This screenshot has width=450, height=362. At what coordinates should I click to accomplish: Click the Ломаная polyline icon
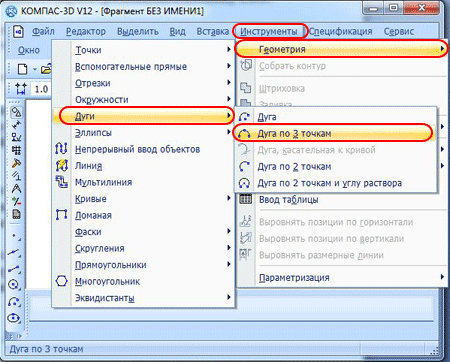click(61, 215)
